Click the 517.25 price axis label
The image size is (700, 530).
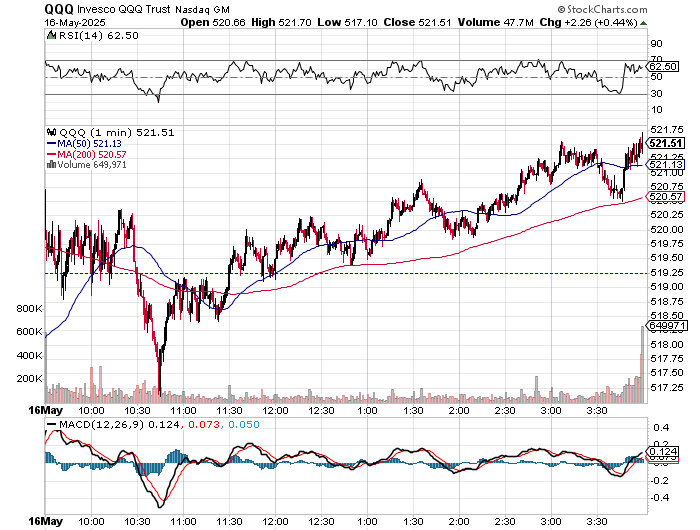click(x=667, y=388)
